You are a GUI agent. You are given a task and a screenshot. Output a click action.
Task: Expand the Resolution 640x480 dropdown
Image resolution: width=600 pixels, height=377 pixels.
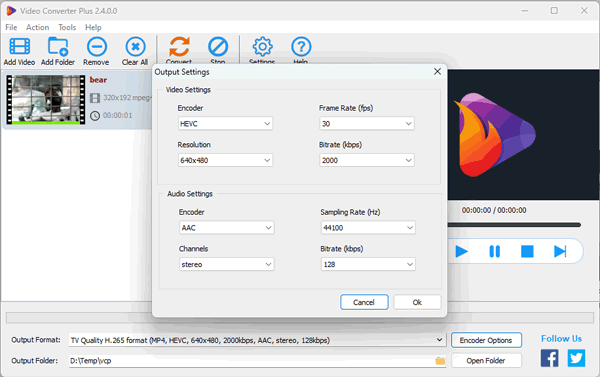(x=267, y=160)
